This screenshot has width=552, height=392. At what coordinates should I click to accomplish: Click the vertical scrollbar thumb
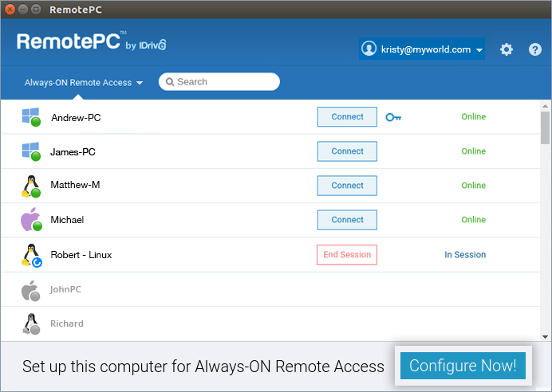pyautogui.click(x=545, y=128)
